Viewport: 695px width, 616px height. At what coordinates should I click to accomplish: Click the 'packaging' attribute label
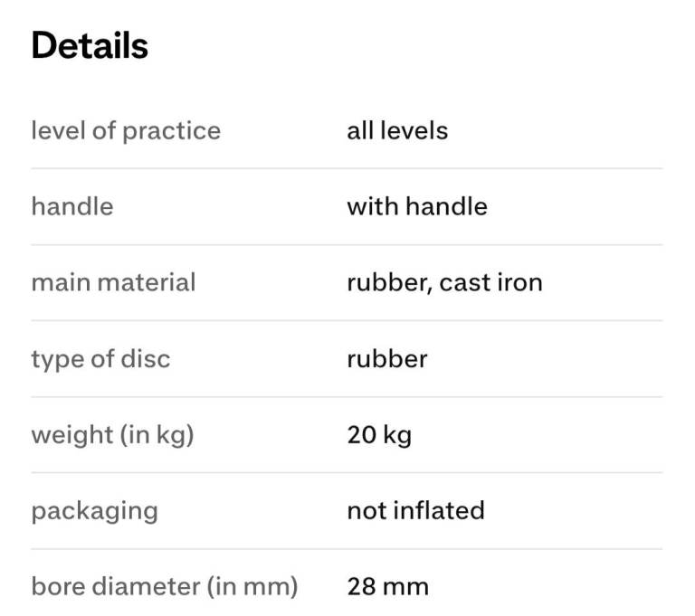94,510
